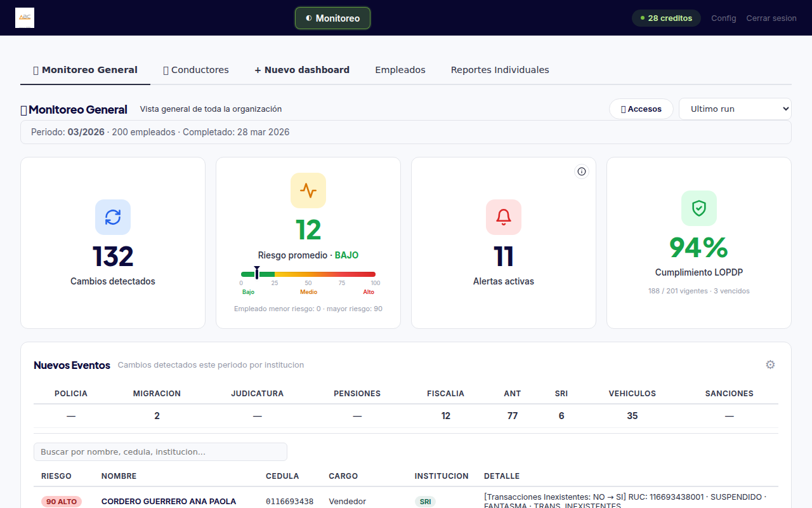Click the ABC company logo
Image resolution: width=812 pixels, height=508 pixels.
click(x=24, y=18)
